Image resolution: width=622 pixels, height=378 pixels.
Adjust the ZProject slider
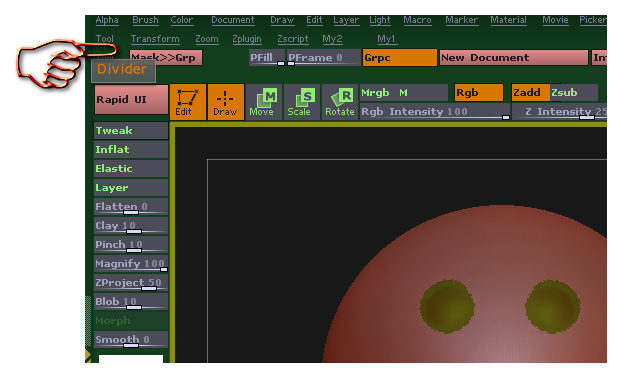(131, 283)
